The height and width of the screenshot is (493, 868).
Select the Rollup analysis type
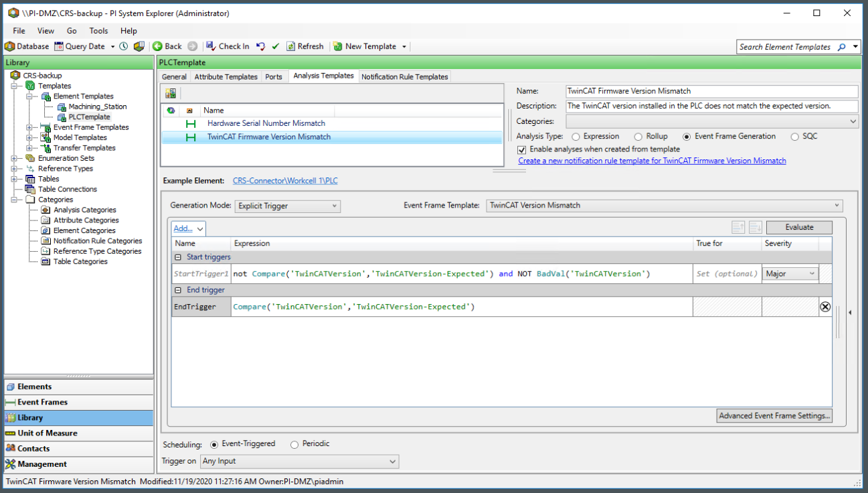pyautogui.click(x=638, y=137)
